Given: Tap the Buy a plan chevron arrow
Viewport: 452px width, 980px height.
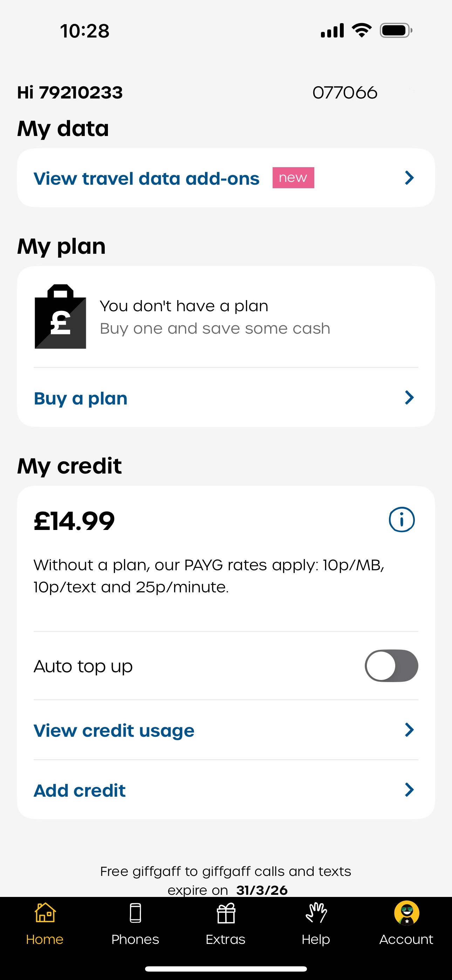Looking at the screenshot, I should click(x=409, y=397).
